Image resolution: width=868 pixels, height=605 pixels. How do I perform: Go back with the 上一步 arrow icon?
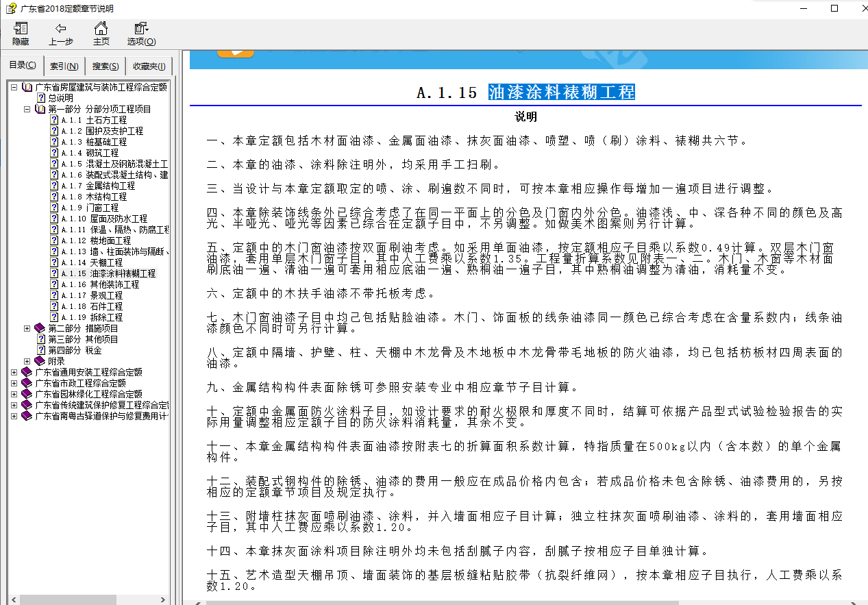click(x=60, y=28)
